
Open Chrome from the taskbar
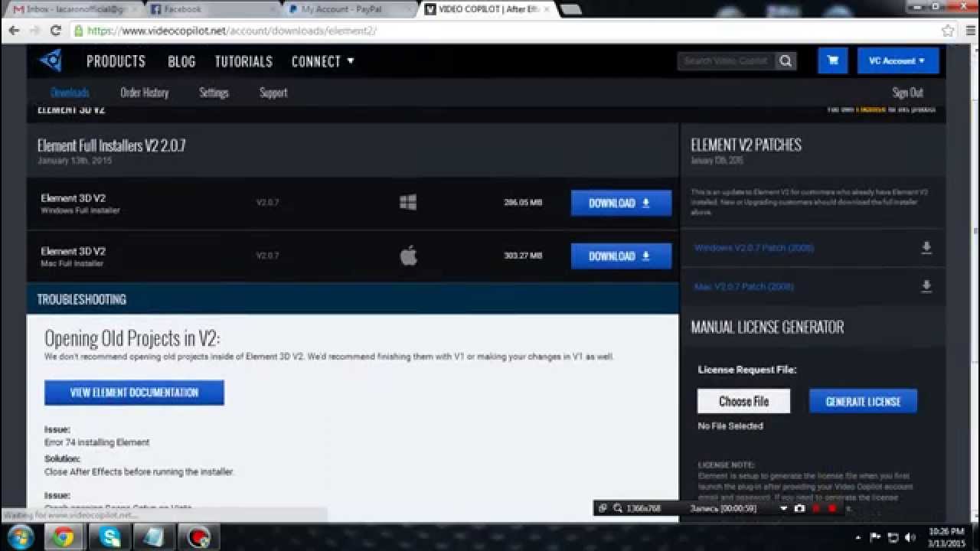coord(64,537)
